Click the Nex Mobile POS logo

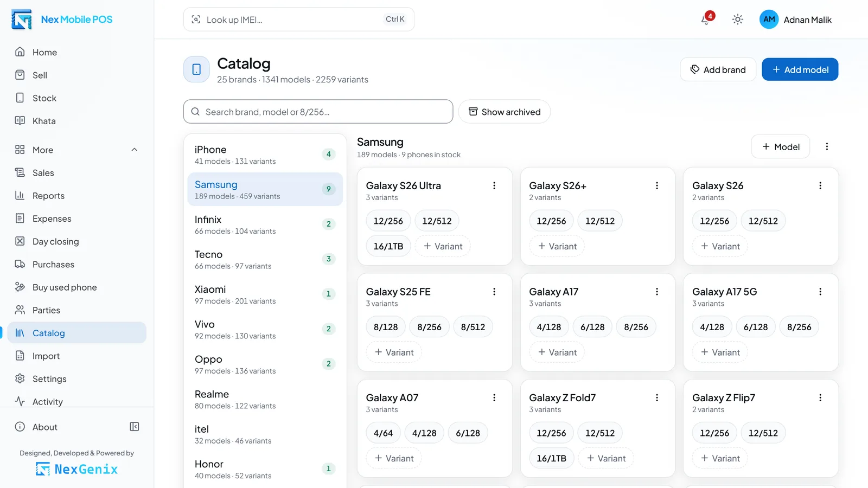22,20
